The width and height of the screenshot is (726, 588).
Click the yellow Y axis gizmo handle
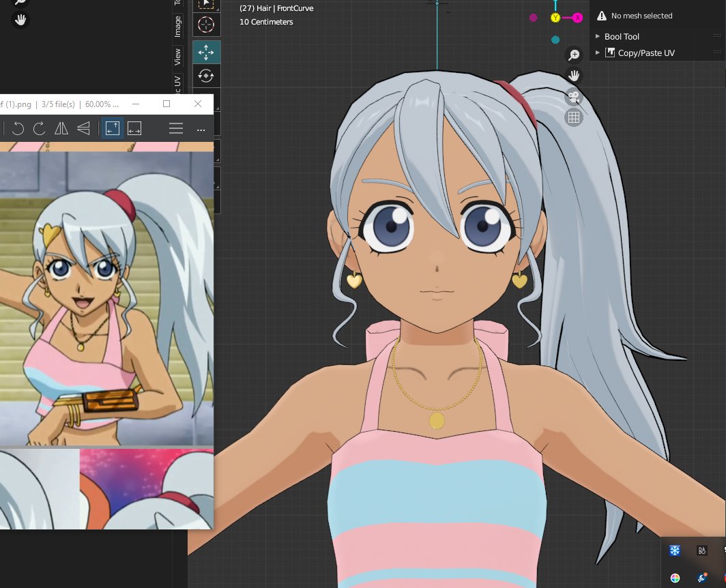point(555,18)
